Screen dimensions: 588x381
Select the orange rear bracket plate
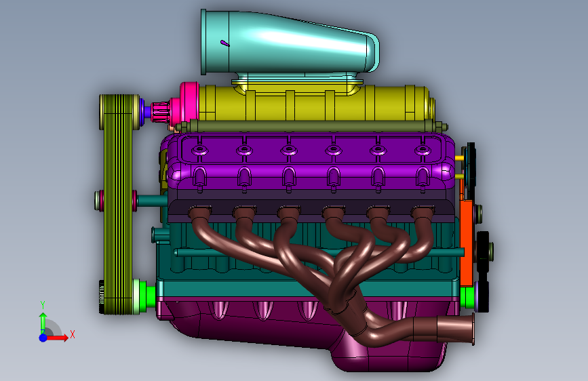466,243
